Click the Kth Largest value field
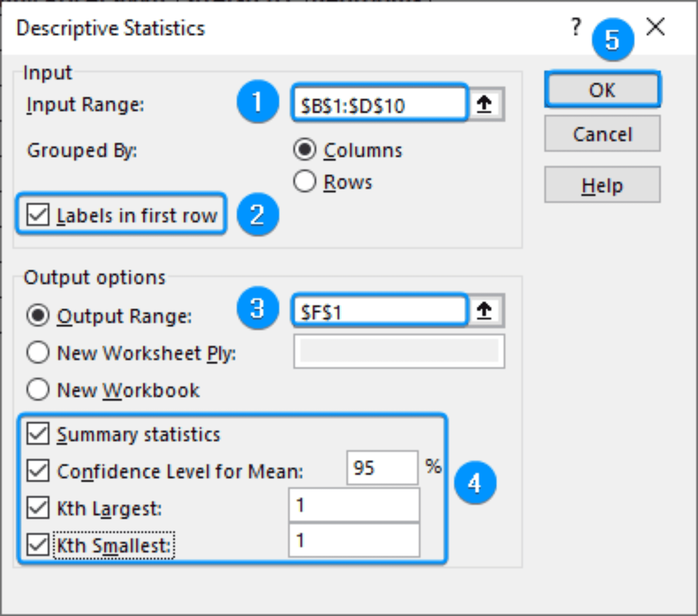Viewport: 698px width, 616px height. pyautogui.click(x=354, y=505)
